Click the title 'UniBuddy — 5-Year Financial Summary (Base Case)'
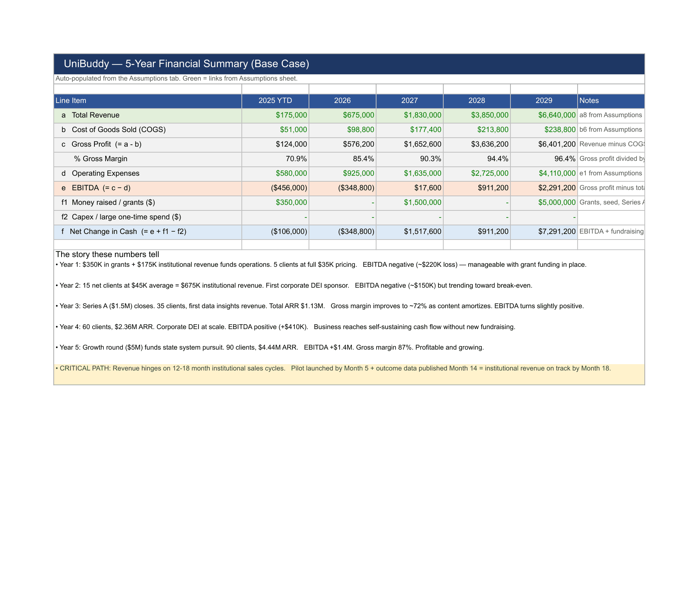Image resolution: width=700 pixels, height=591 pixels. tap(187, 64)
